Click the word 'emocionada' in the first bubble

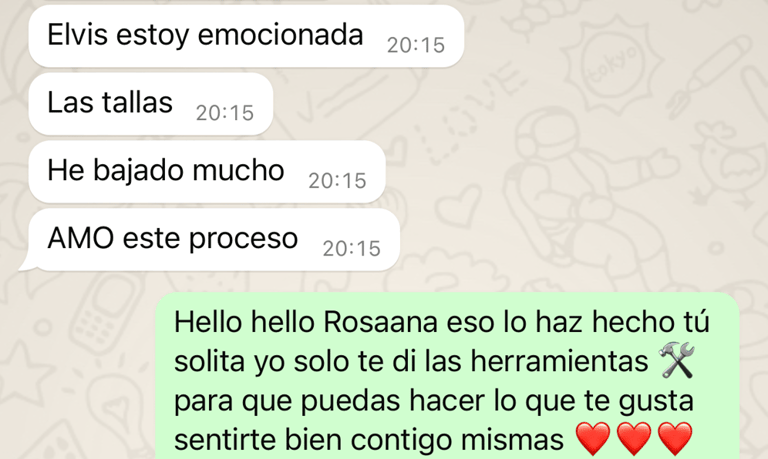[281, 35]
